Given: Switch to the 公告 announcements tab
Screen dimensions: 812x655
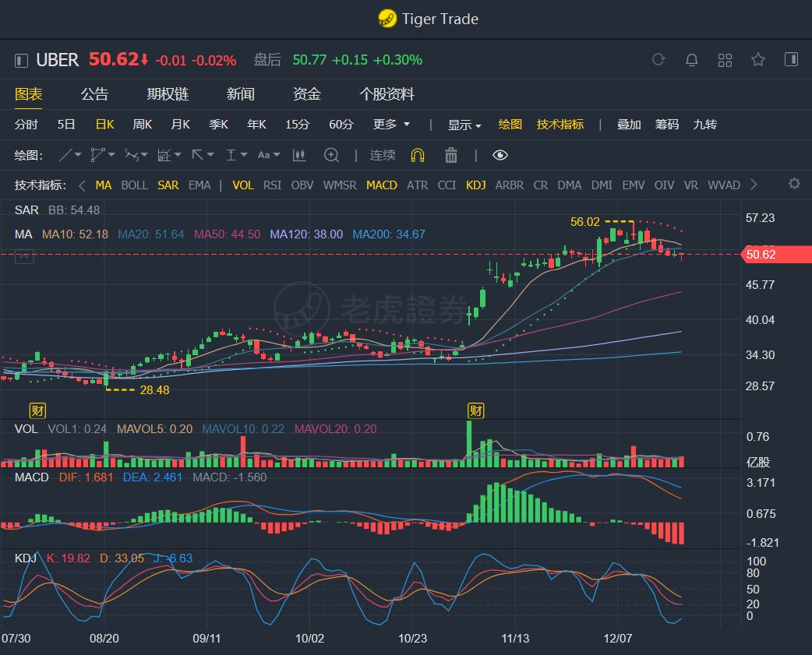Looking at the screenshot, I should (95, 94).
